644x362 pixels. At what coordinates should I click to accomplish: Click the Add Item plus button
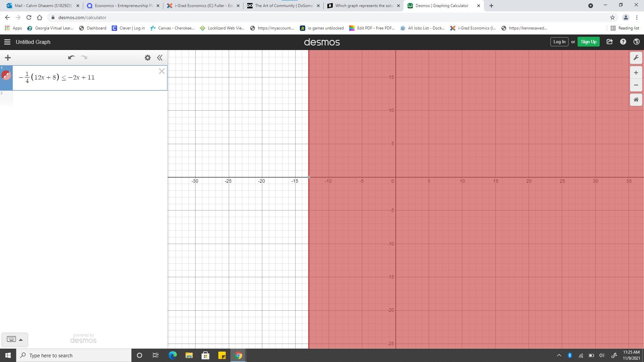tap(8, 58)
